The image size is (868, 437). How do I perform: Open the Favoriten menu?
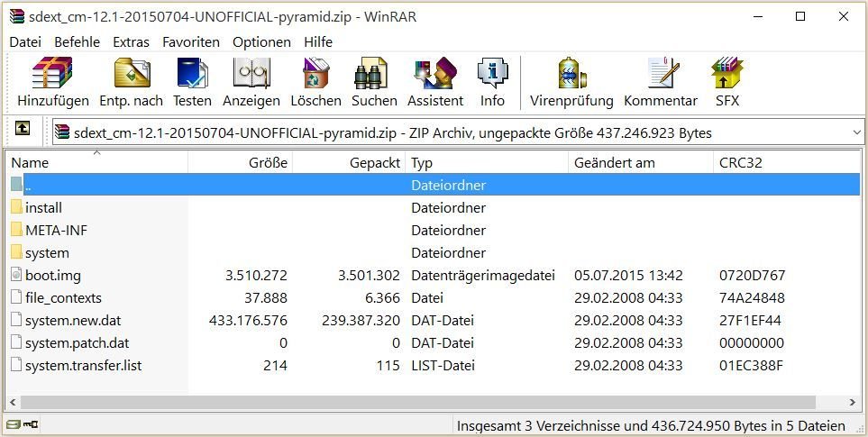191,42
